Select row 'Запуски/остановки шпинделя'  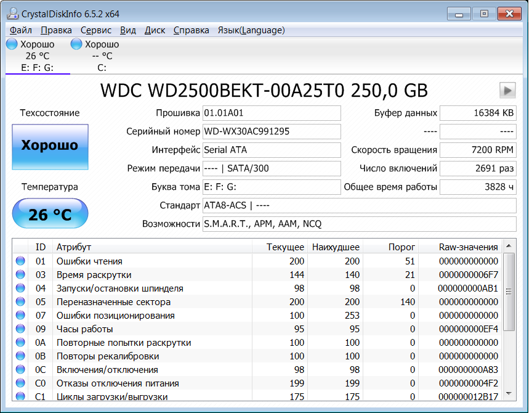(257, 288)
